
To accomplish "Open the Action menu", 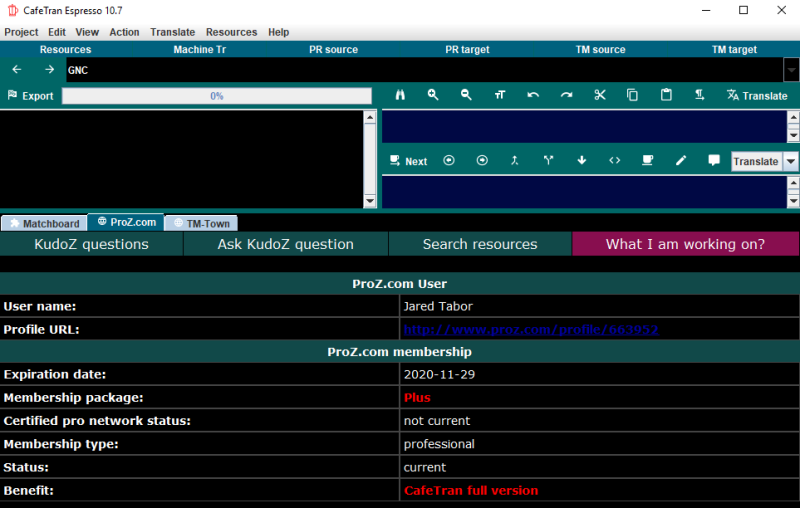I will pos(124,32).
